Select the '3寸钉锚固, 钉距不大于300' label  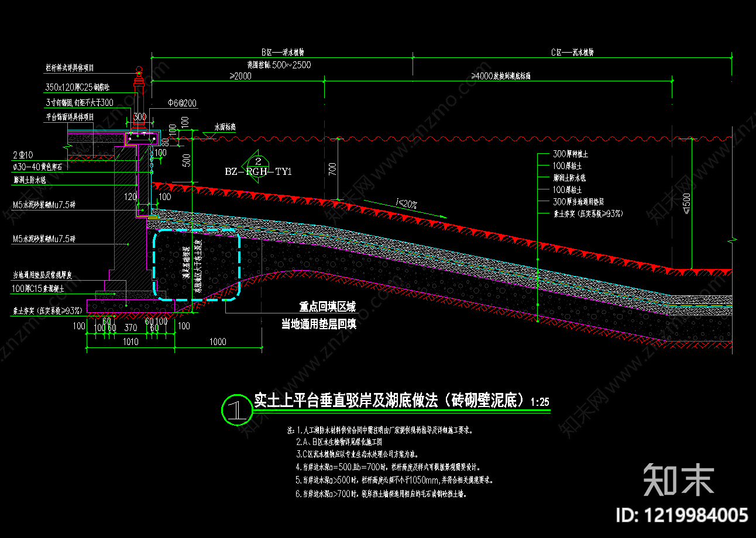pyautogui.click(x=79, y=102)
